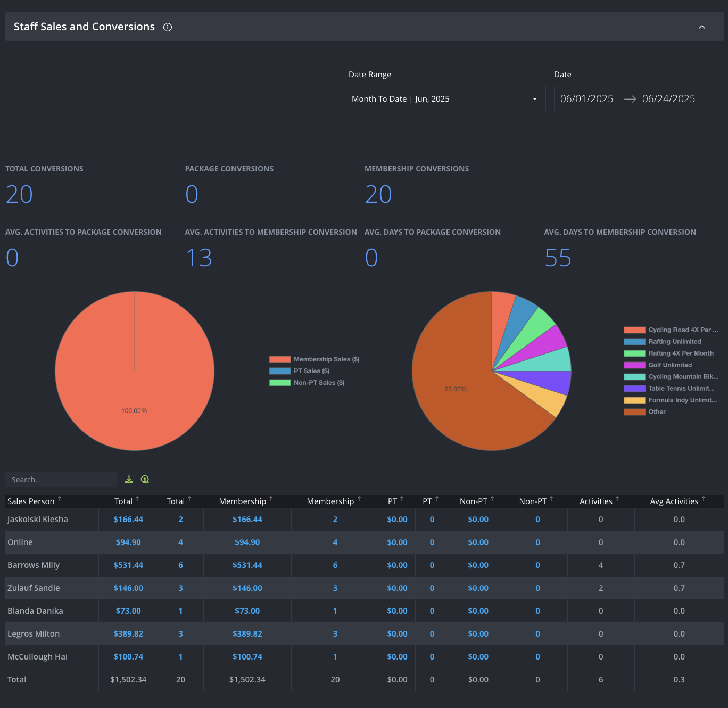The height and width of the screenshot is (708, 728).
Task: Sort by Sales Person column arrow
Action: click(60, 499)
